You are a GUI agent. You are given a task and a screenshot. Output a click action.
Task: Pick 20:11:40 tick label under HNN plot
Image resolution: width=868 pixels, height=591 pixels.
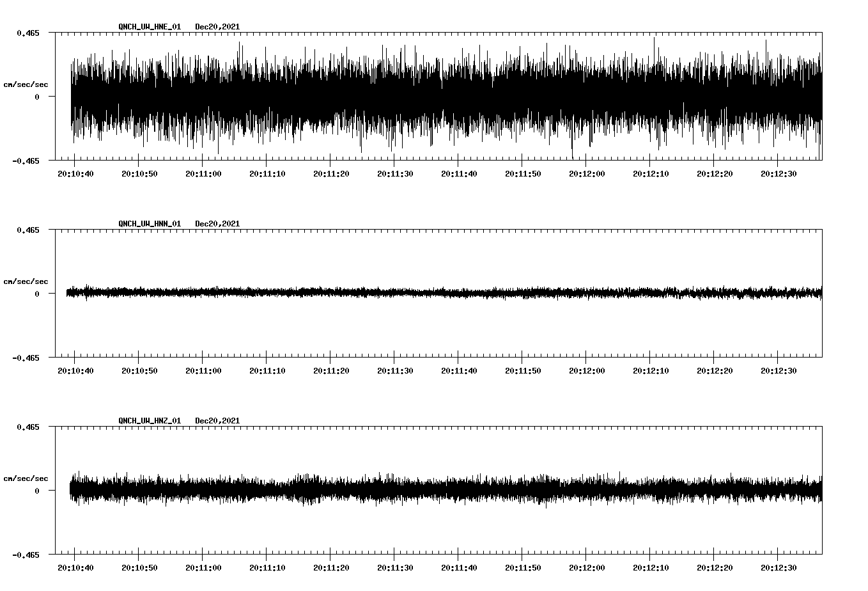point(459,371)
